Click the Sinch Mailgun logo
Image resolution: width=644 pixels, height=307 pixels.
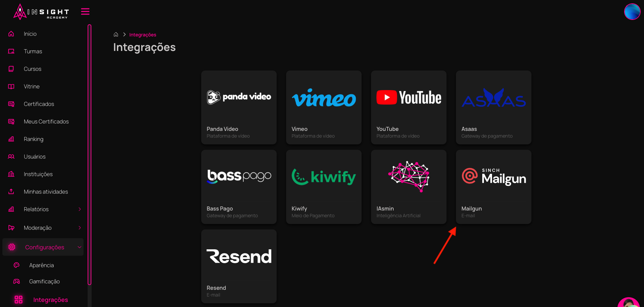[494, 177]
